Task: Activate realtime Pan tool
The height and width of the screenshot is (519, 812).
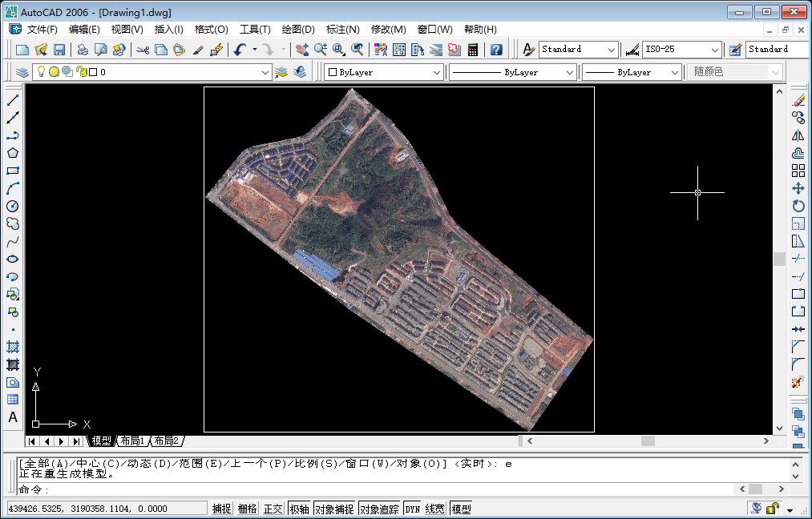Action: click(302, 50)
